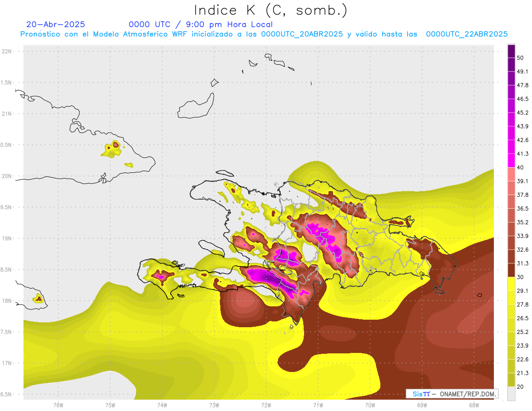The height and width of the screenshot is (411, 532).
Task: Click the "SisTT - ONAMET/REP.DOM." credit box
Action: click(x=452, y=394)
